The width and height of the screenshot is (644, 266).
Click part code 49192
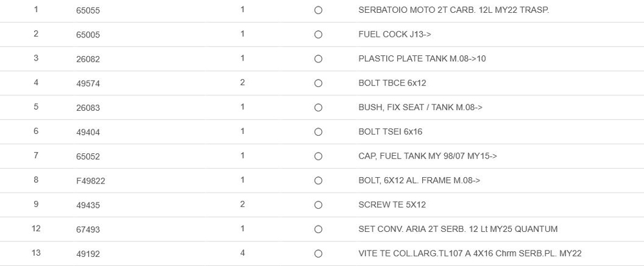[88, 254]
